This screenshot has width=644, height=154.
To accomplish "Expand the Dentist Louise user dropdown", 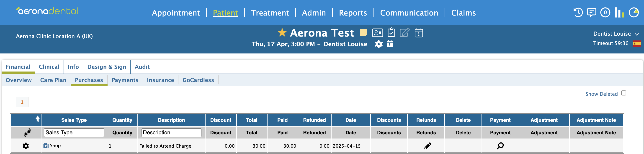I will [x=636, y=34].
